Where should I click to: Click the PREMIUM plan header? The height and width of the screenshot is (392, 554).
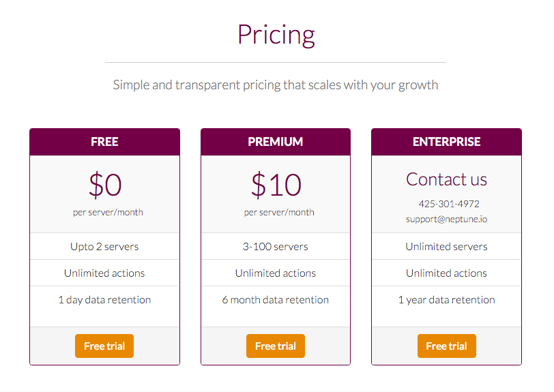click(276, 142)
